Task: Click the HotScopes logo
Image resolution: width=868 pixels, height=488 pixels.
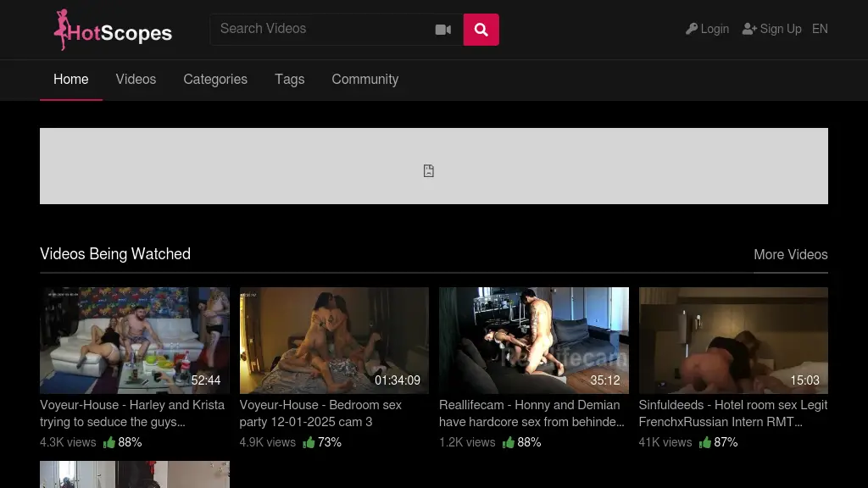Action: coord(113,30)
